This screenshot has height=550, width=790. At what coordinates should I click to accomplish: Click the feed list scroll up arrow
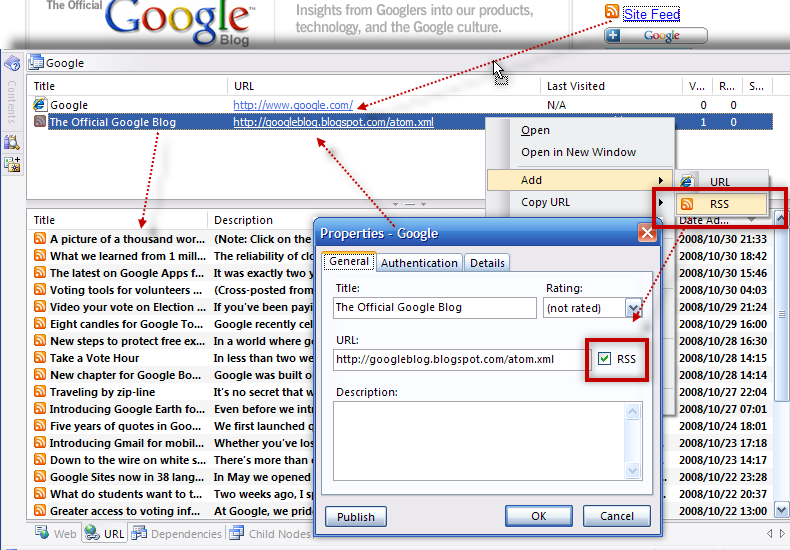tap(781, 219)
